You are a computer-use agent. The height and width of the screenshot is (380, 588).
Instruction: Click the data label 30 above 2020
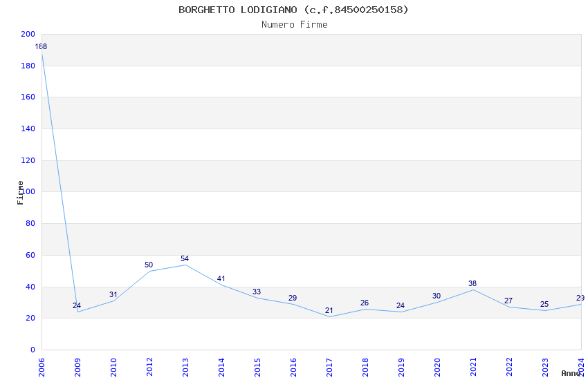click(x=437, y=296)
